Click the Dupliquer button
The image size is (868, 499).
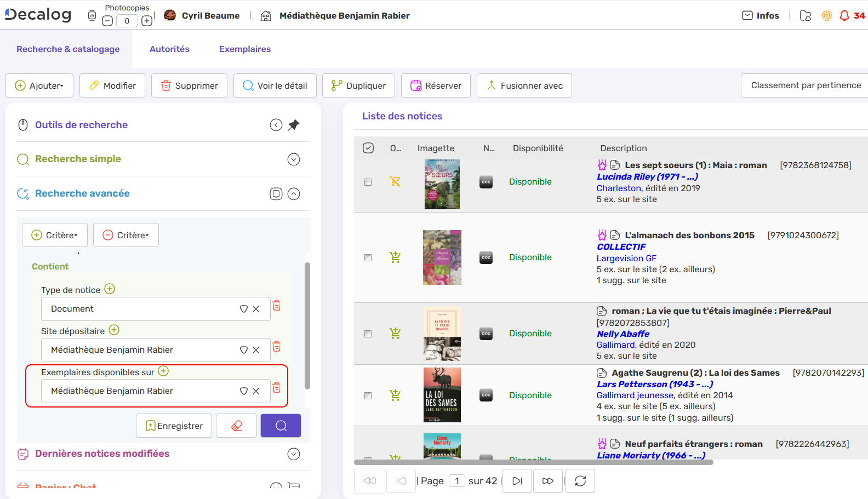[358, 85]
